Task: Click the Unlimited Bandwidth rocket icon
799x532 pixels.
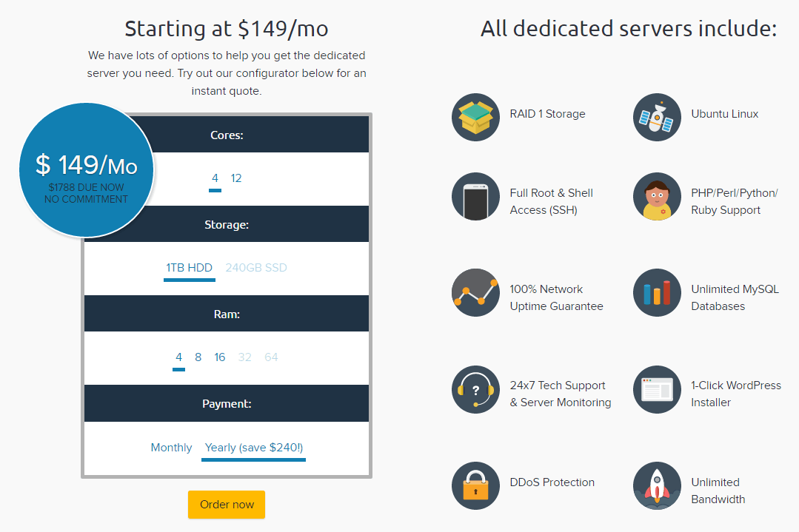Action: click(657, 486)
